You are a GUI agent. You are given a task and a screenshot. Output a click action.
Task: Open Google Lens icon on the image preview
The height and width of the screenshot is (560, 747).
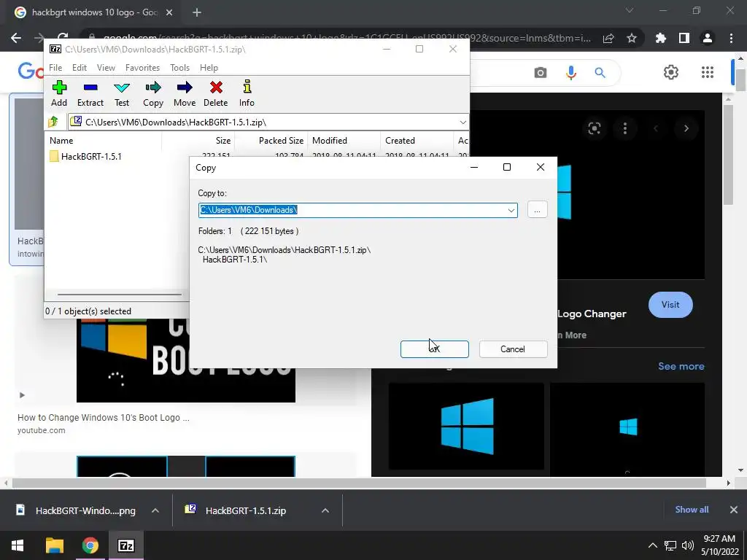point(594,128)
